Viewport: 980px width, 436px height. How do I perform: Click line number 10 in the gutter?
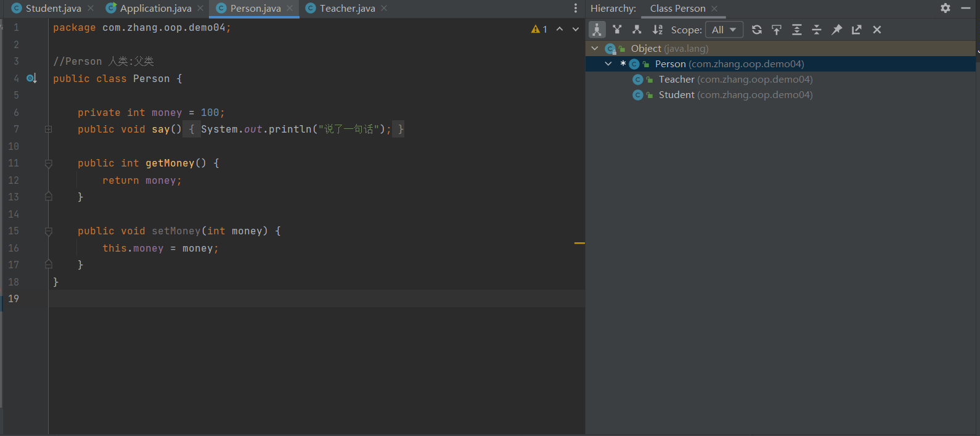click(14, 147)
